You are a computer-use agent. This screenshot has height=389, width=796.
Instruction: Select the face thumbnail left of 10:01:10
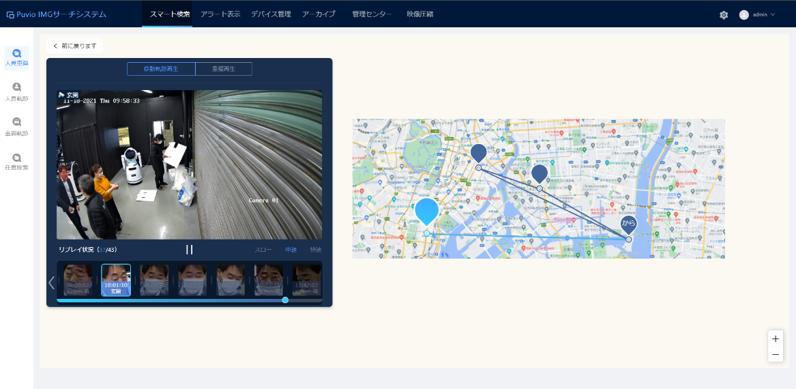click(x=78, y=280)
